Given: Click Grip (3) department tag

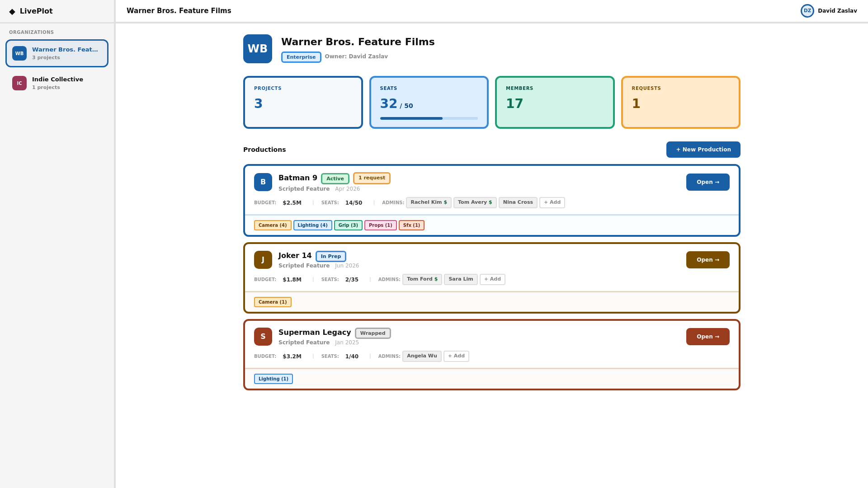Looking at the screenshot, I should [x=348, y=225].
